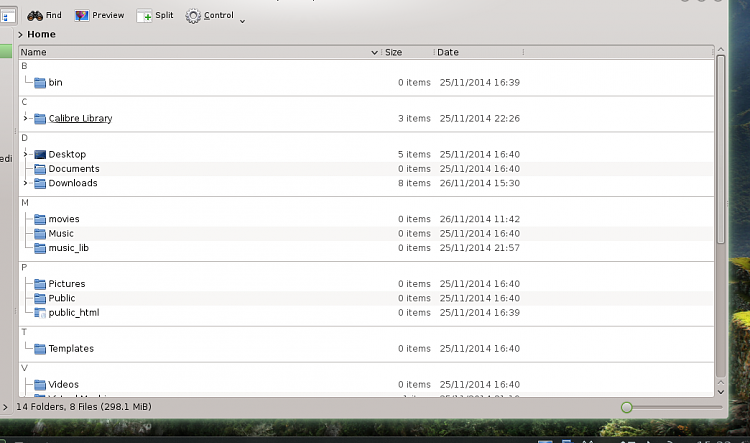
Task: Click the Home breadcrumb label
Action: (x=41, y=34)
